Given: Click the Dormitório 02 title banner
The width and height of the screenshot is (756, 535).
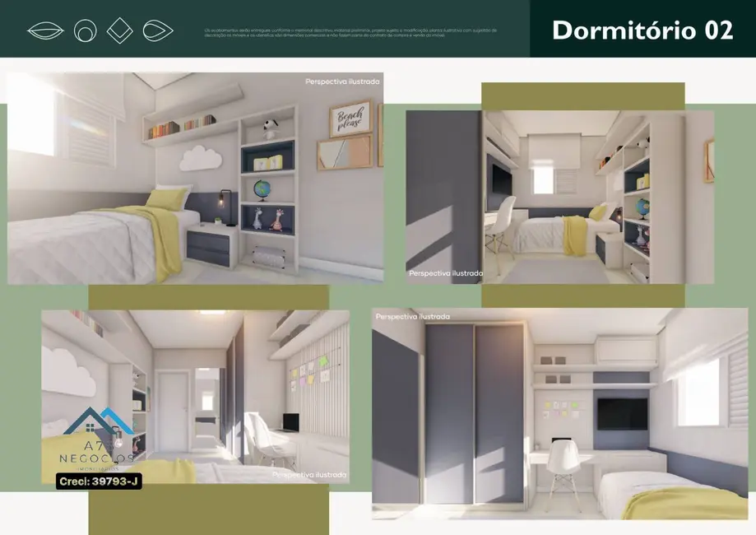Looking at the screenshot, I should (643, 30).
